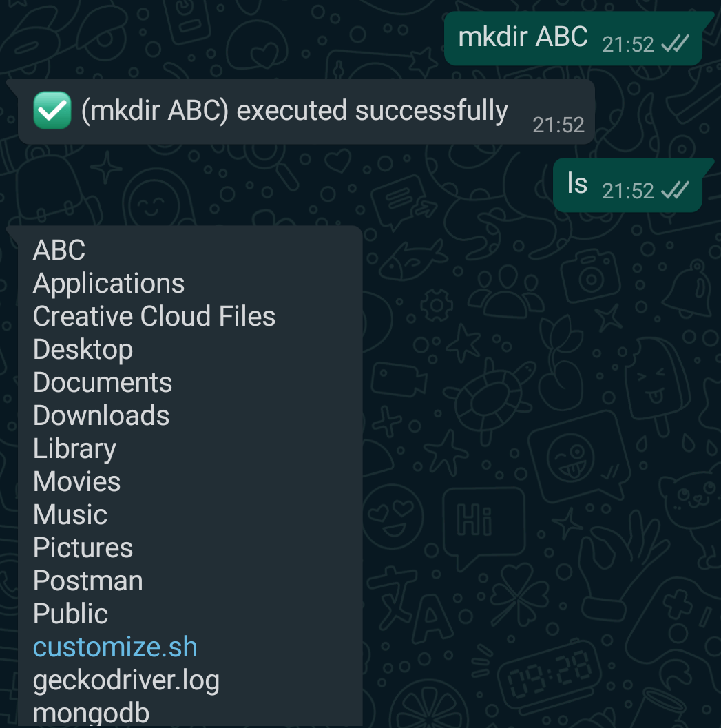This screenshot has width=721, height=728.
Task: Click the ABC entry in the listing
Action: point(59,251)
